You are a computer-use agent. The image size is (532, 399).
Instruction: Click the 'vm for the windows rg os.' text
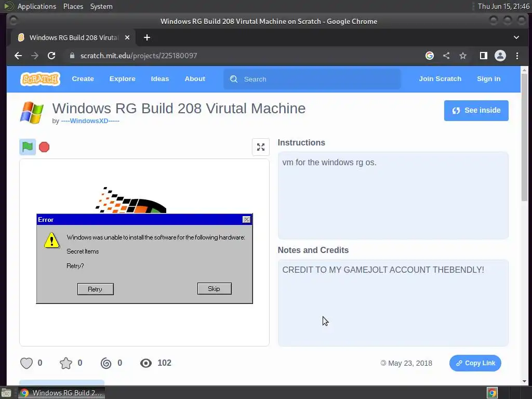pyautogui.click(x=329, y=162)
